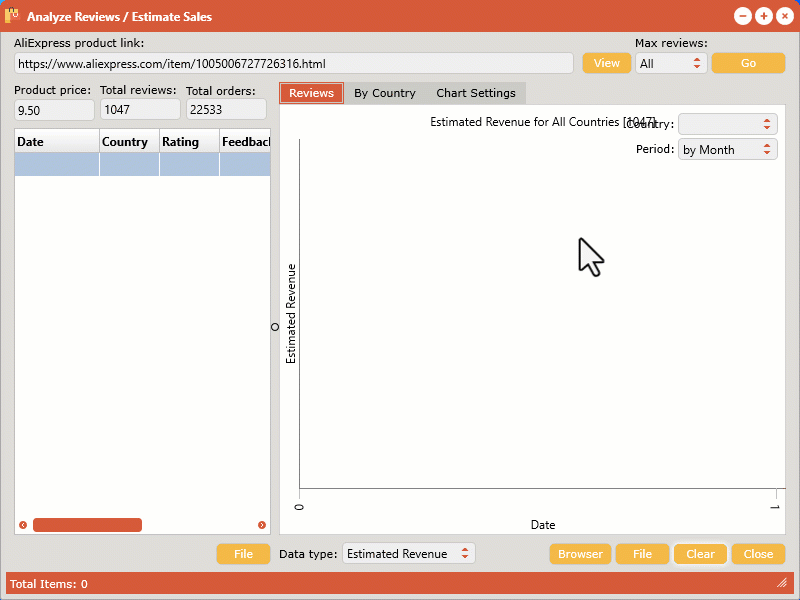Open the Chart Settings tab

click(x=476, y=93)
